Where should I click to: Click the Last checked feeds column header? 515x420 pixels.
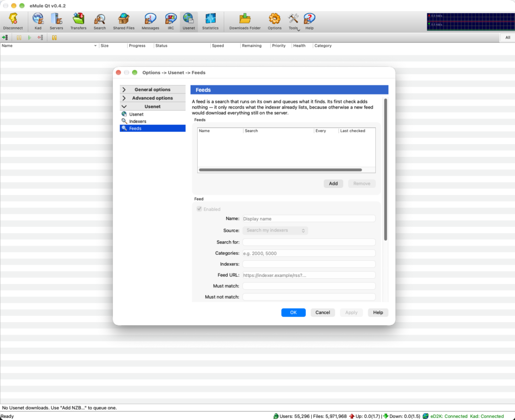(x=357, y=131)
